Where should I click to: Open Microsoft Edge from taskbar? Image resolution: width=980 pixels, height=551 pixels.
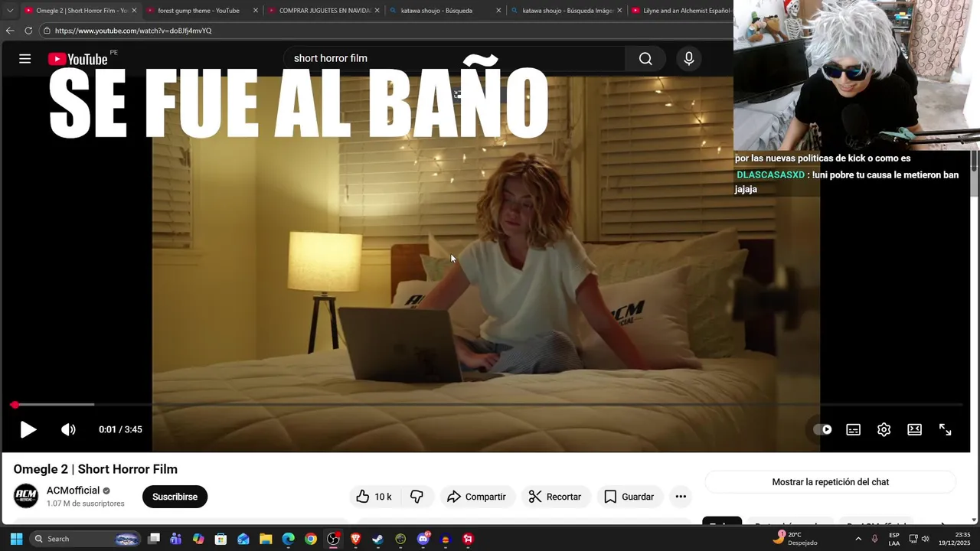click(288, 539)
